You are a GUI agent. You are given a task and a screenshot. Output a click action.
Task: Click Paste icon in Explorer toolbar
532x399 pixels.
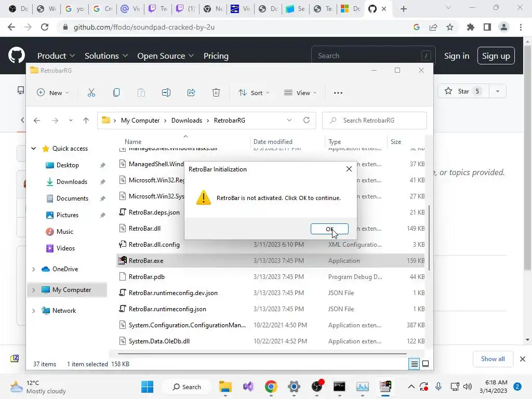click(141, 92)
